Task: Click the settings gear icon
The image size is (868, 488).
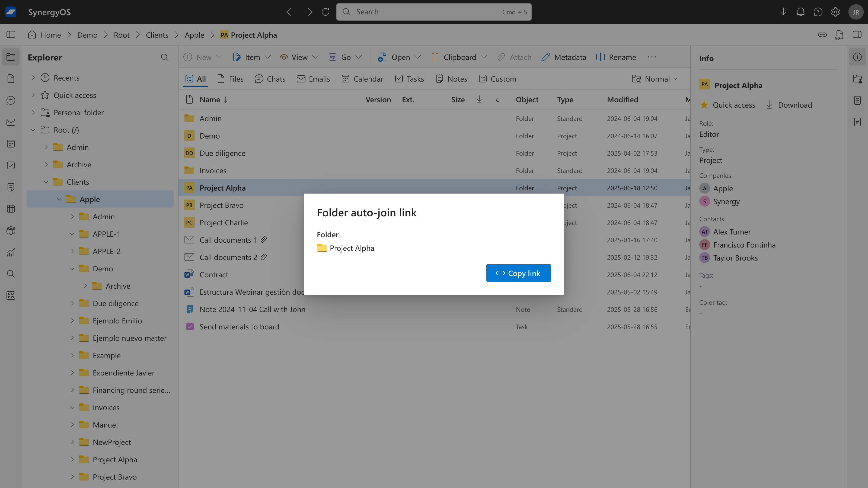Action: 835,12
